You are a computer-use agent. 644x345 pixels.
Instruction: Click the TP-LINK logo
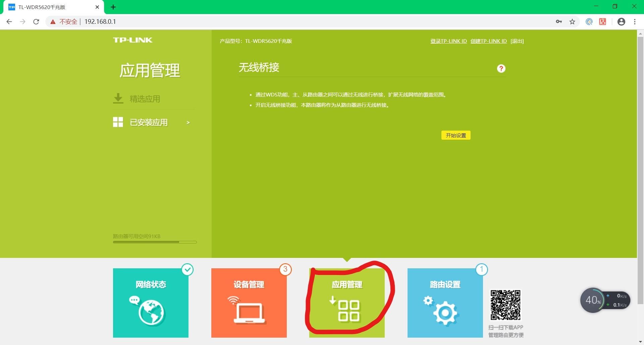coord(132,40)
